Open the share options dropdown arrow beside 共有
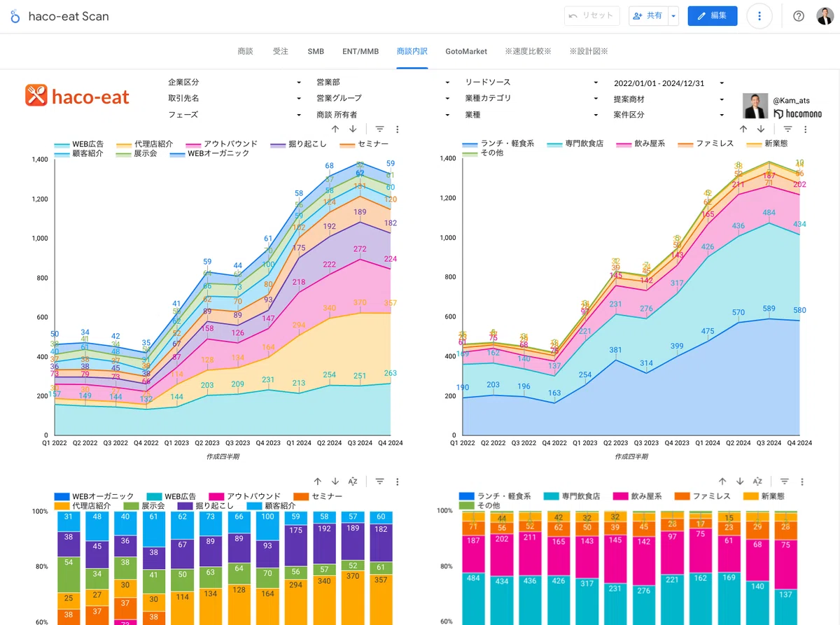The width and height of the screenshot is (840, 625). click(x=673, y=15)
